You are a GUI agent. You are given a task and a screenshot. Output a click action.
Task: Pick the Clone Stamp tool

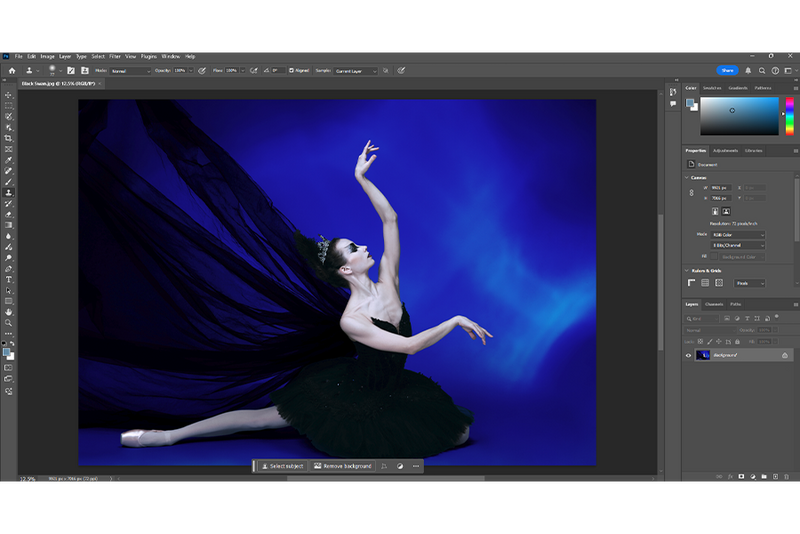click(x=9, y=192)
